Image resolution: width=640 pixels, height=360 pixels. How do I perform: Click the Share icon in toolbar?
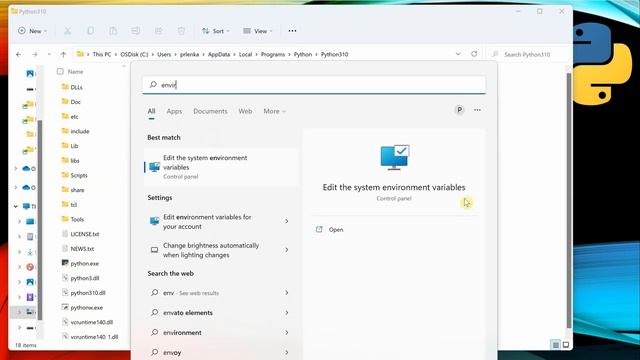[158, 31]
